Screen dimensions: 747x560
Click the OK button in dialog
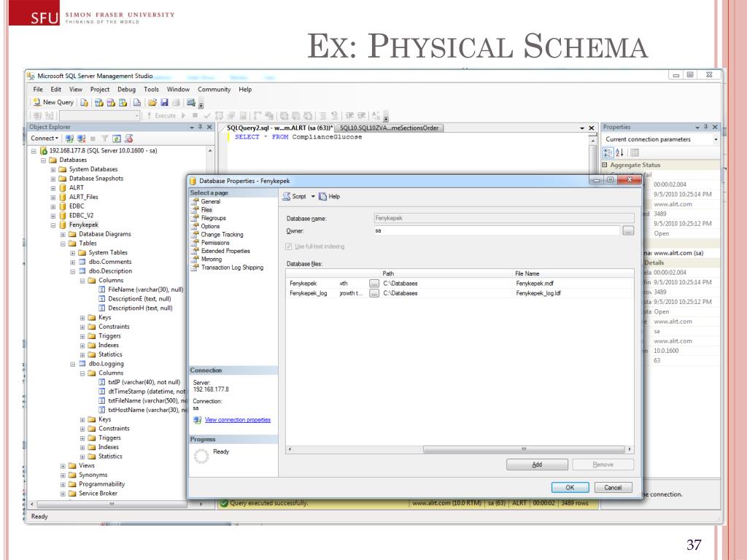tap(571, 487)
